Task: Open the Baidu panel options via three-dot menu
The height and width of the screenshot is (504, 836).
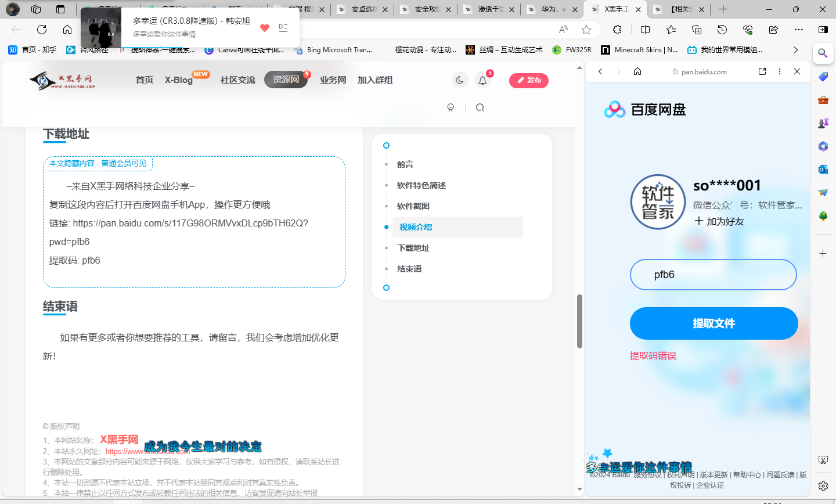Action: 780,71
